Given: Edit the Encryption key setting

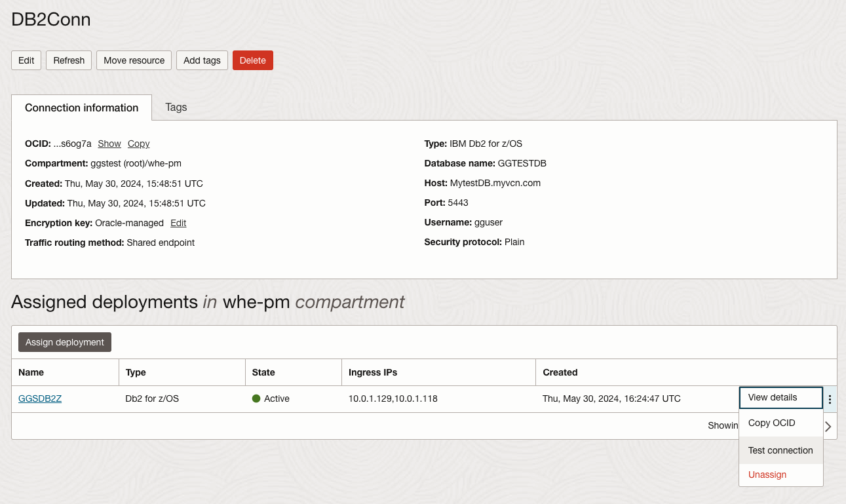Looking at the screenshot, I should pos(178,223).
